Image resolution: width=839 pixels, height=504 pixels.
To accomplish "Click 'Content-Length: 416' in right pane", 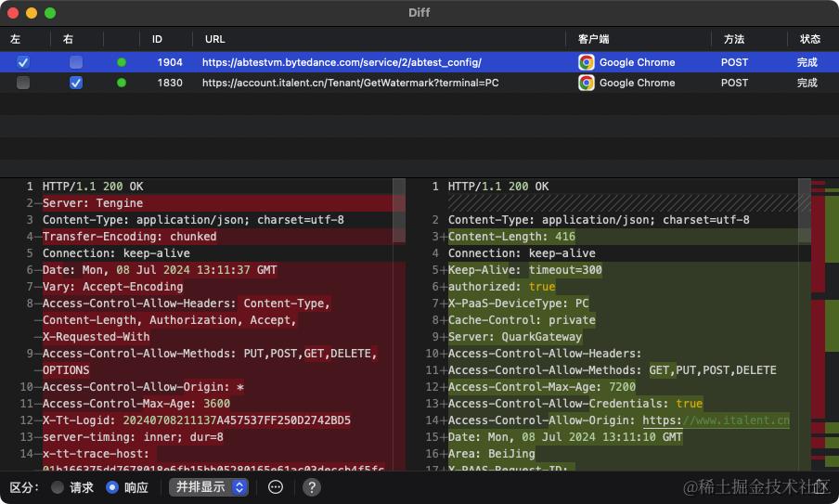I will click(x=511, y=237).
